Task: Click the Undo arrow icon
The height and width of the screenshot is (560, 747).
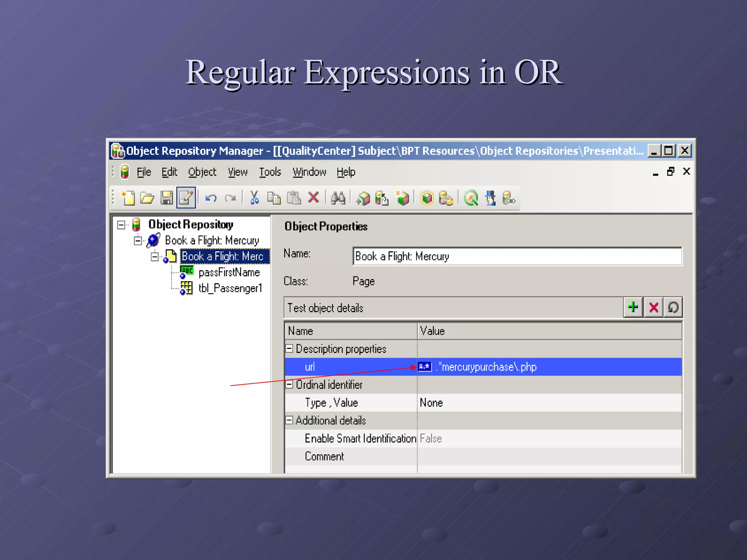Action: pyautogui.click(x=211, y=198)
